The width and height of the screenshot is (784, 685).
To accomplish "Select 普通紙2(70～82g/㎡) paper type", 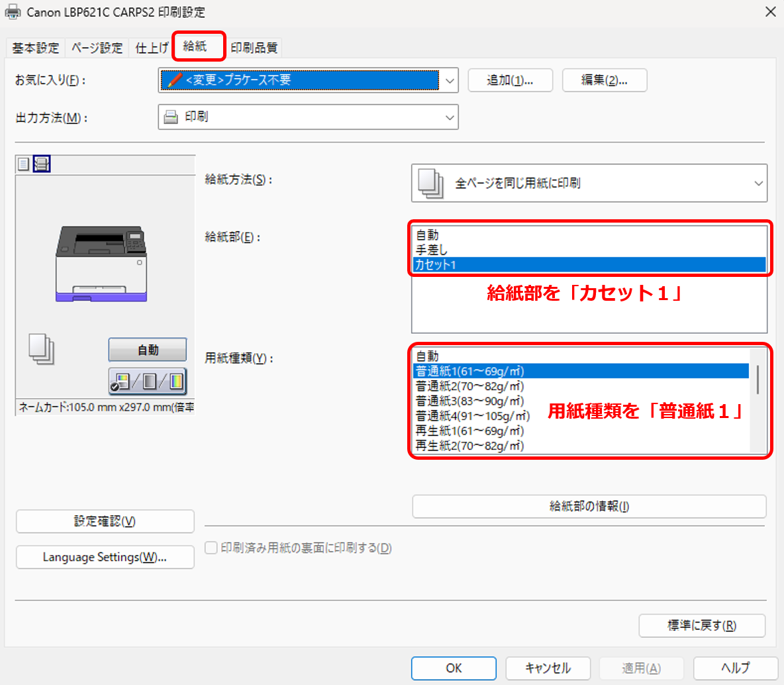I will coord(581,386).
